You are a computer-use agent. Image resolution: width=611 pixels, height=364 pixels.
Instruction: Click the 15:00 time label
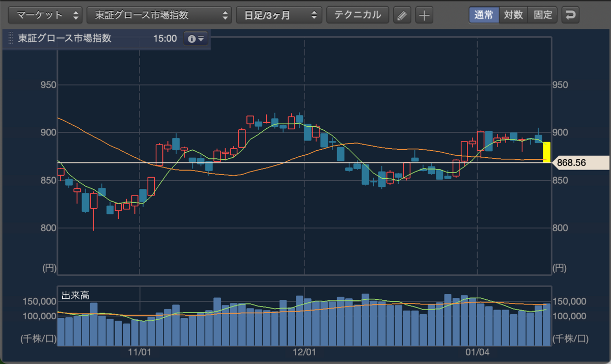pyautogui.click(x=164, y=39)
